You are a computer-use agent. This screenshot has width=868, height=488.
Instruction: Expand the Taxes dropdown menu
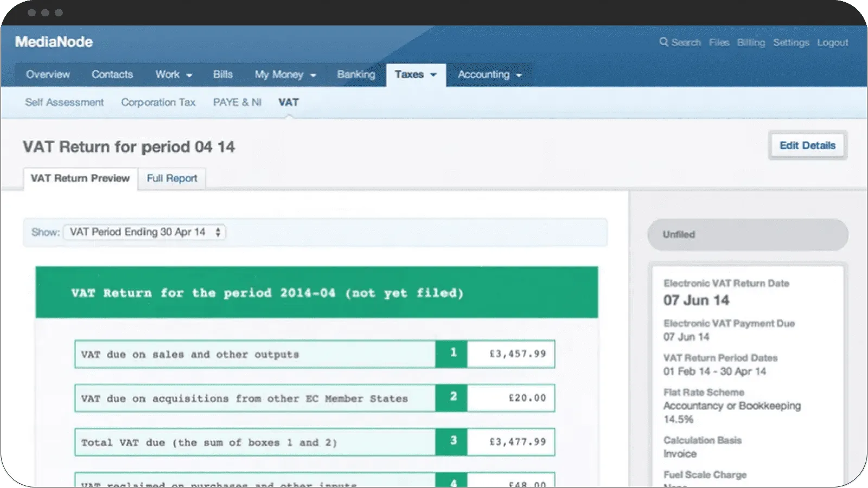tap(416, 74)
